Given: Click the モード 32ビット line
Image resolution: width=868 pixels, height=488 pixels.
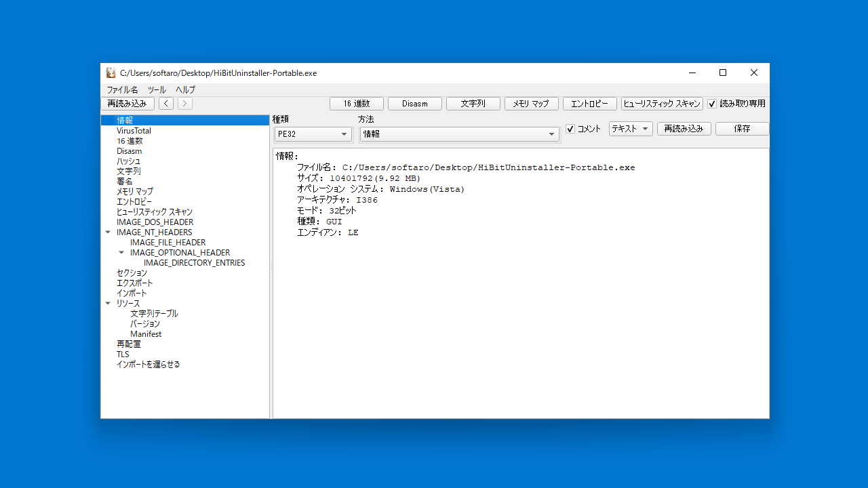Looking at the screenshot, I should point(326,211).
